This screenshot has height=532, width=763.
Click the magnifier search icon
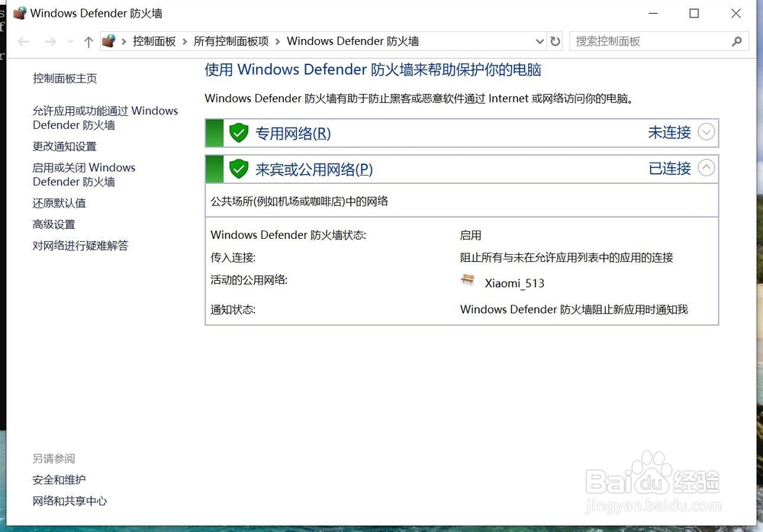click(x=737, y=41)
